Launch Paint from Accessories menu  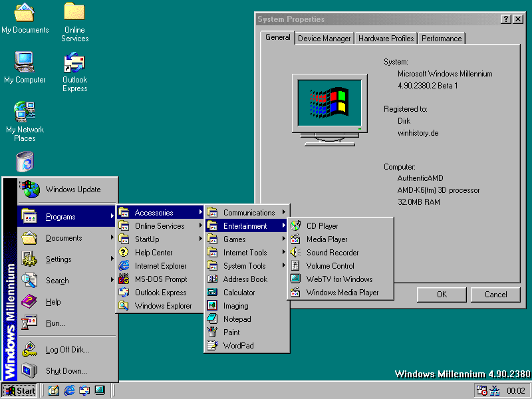(247, 332)
